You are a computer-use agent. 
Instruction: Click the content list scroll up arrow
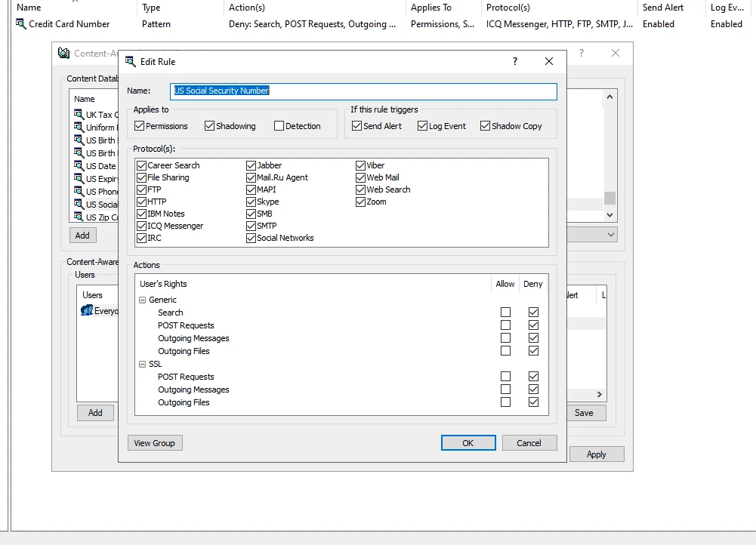point(609,97)
